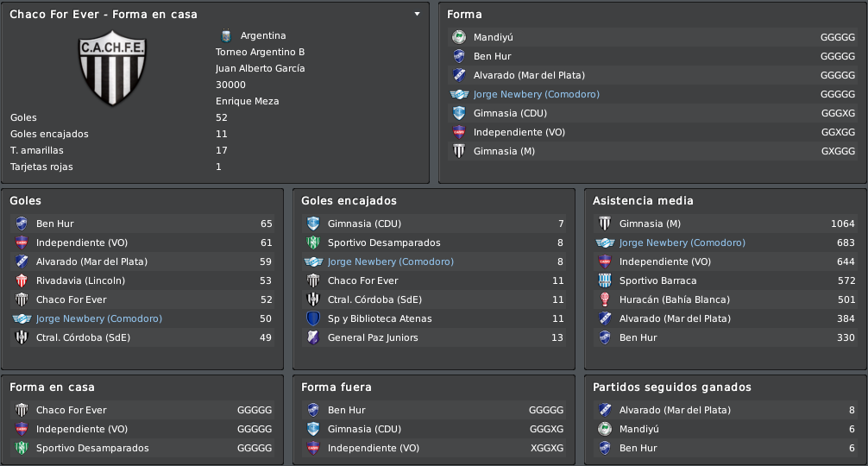The width and height of the screenshot is (868, 466).
Task: Click the Ben Hur badge in the Goles list
Action: [22, 224]
